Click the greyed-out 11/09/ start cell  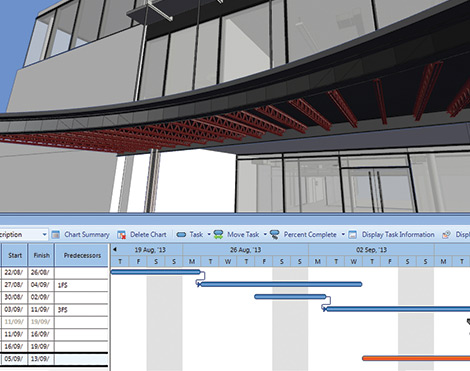point(14,322)
